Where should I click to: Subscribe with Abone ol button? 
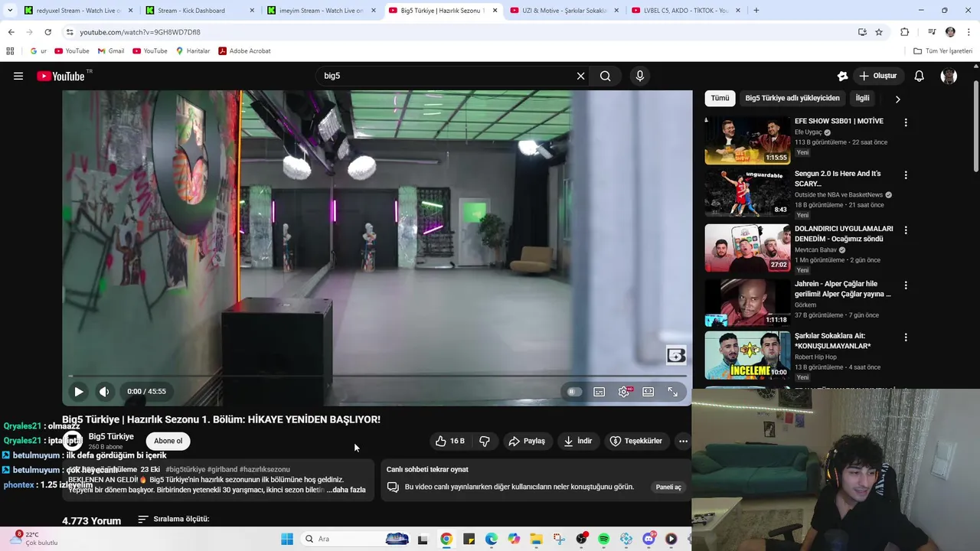pos(168,441)
